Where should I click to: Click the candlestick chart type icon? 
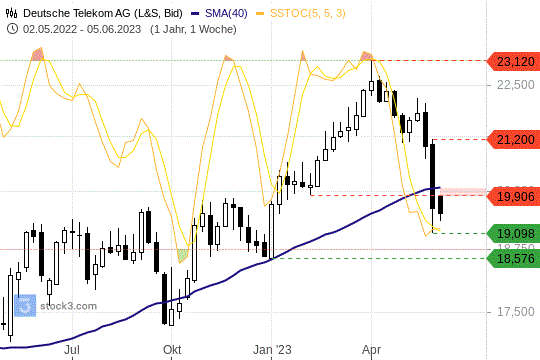pyautogui.click(x=11, y=13)
